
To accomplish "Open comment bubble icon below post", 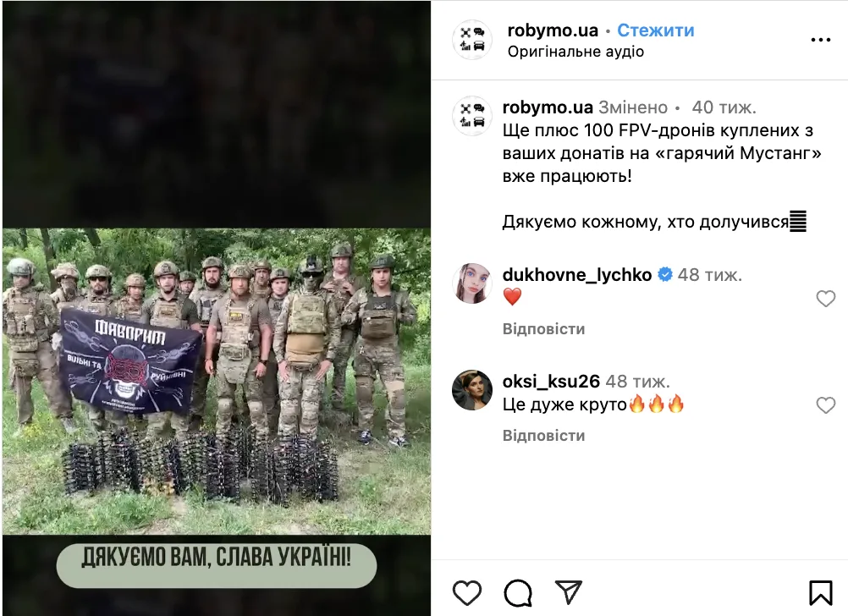I will coord(518,593).
